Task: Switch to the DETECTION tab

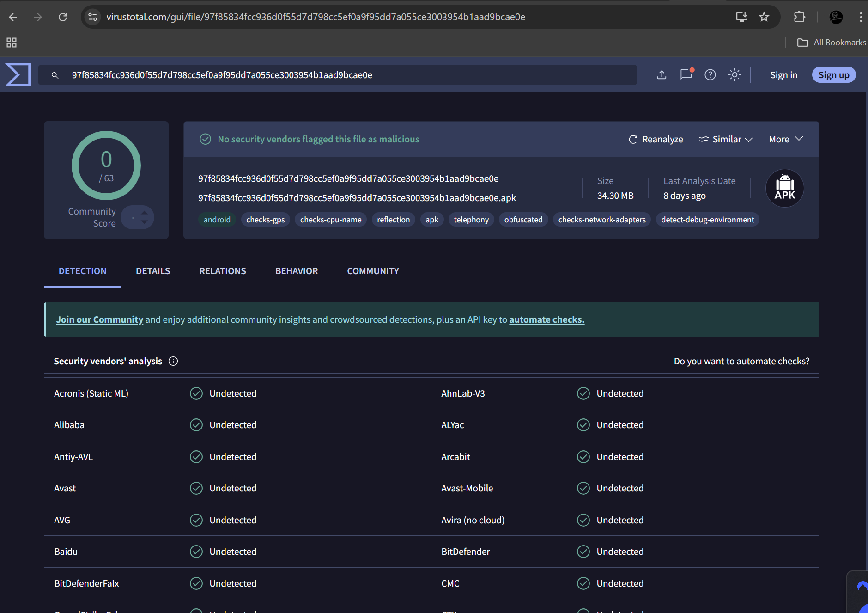Action: tap(83, 271)
